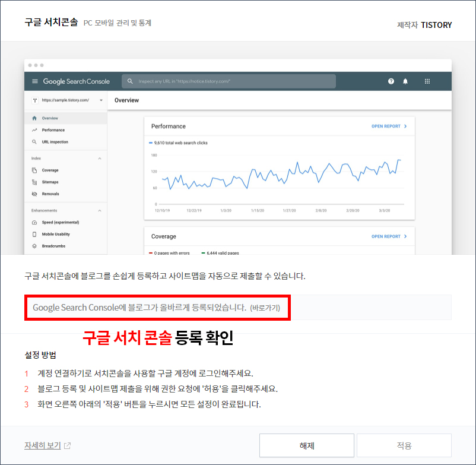Click the Coverage pages icon
The image size is (476, 465).
(x=34, y=170)
